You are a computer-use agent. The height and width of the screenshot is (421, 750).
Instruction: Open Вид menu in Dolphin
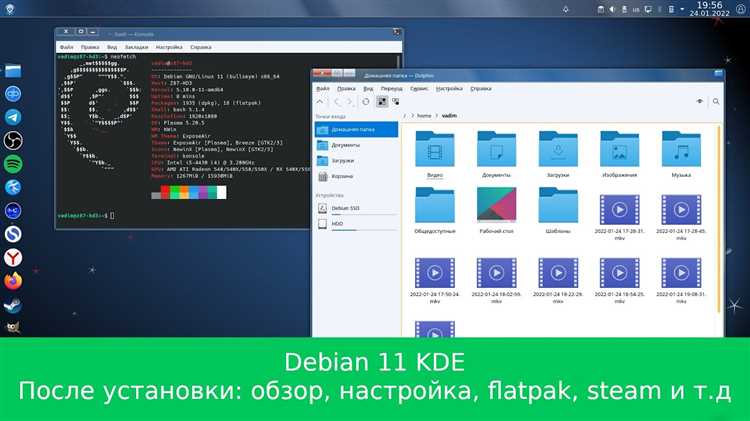(x=368, y=89)
